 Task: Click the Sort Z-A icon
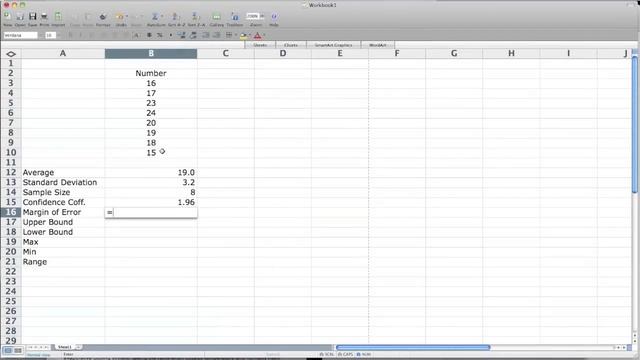coord(196,16)
